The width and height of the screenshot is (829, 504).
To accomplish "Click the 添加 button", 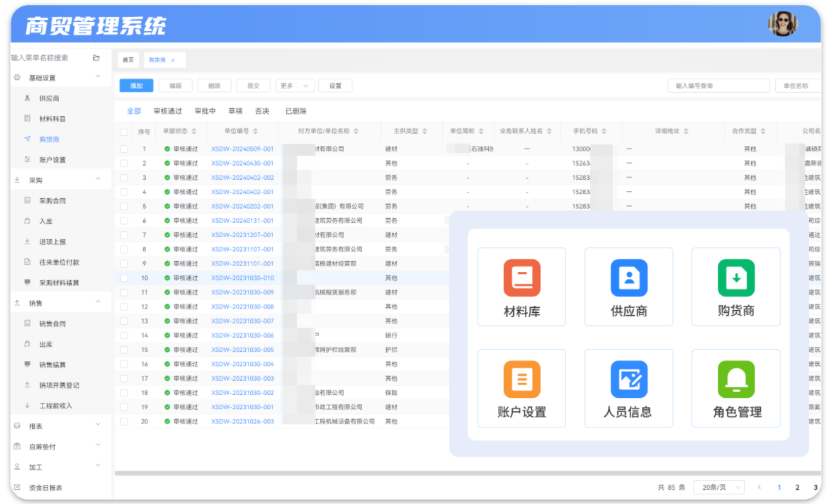I will tap(137, 86).
